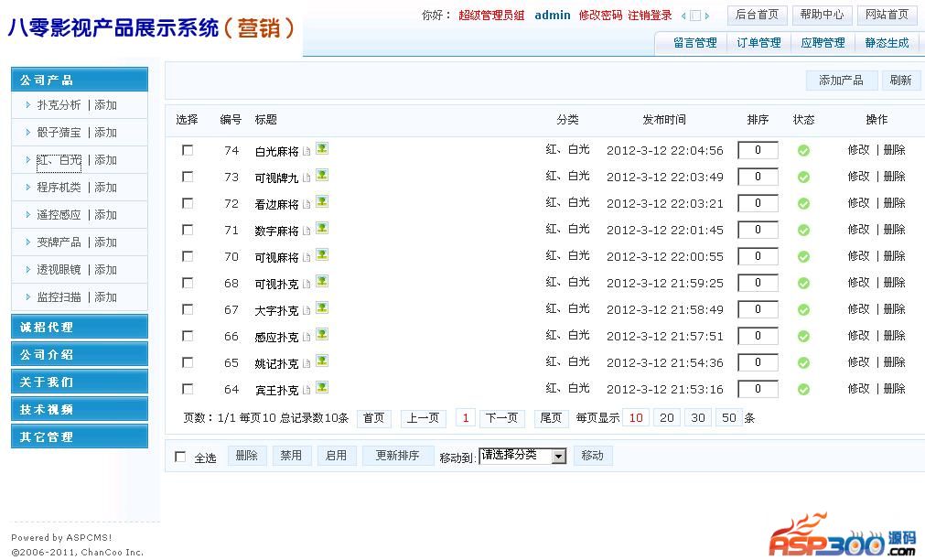Expand the 诚招代理 sidebar section
Image resolution: width=925 pixels, height=560 pixels.
[79, 327]
